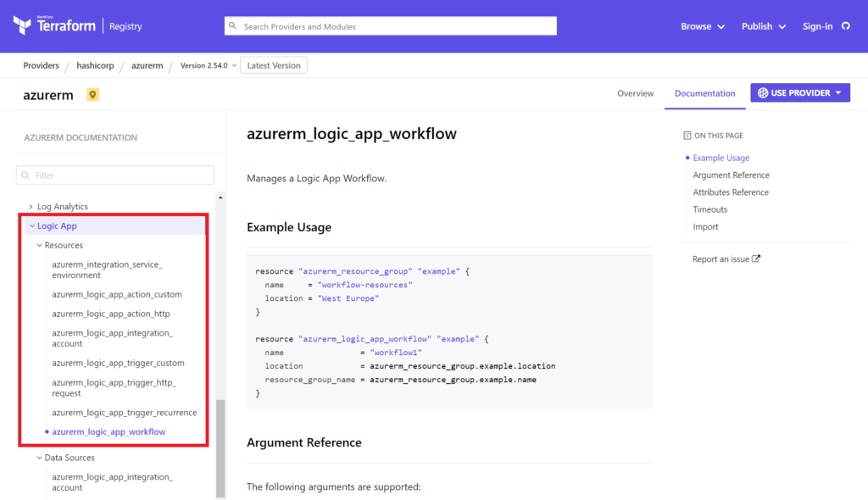
Task: Open the Version 2.54.0 selector
Action: tap(209, 65)
